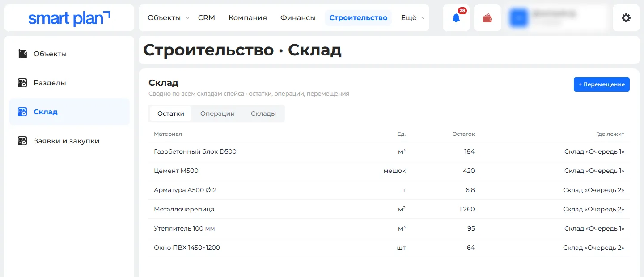Viewport: 644px width, 277px height.
Task: Click the Материал column header
Action: (x=168, y=134)
